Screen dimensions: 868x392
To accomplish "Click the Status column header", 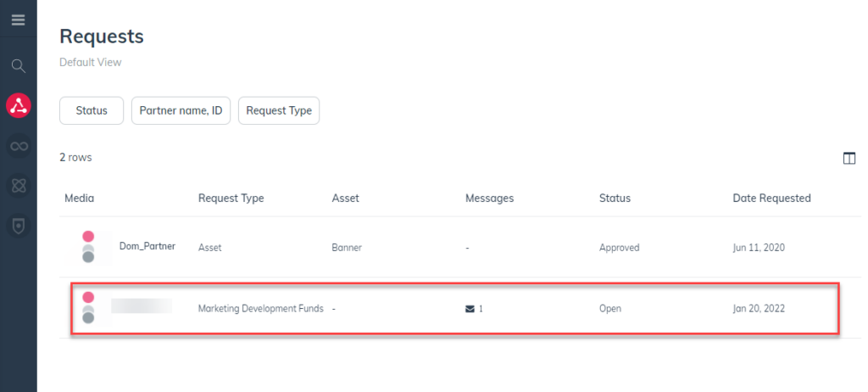I will [615, 199].
